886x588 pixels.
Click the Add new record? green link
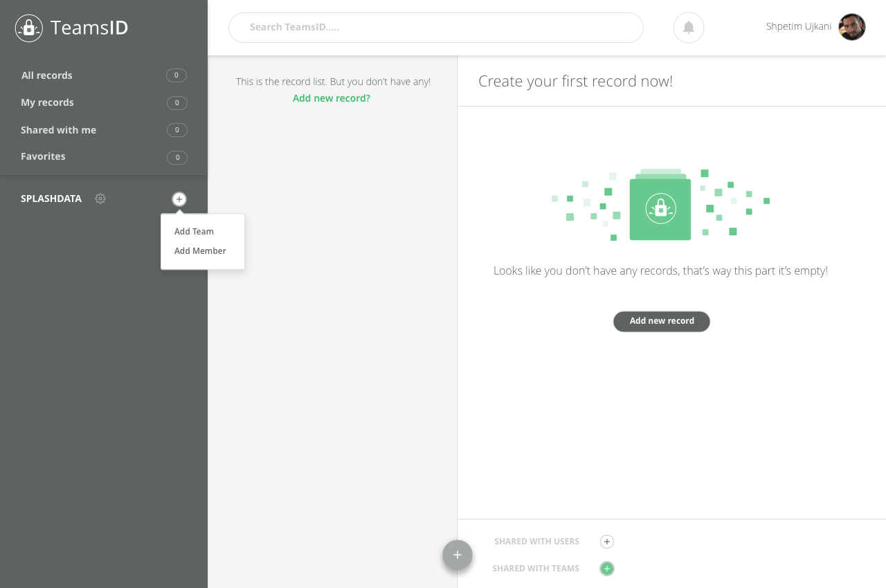click(331, 98)
